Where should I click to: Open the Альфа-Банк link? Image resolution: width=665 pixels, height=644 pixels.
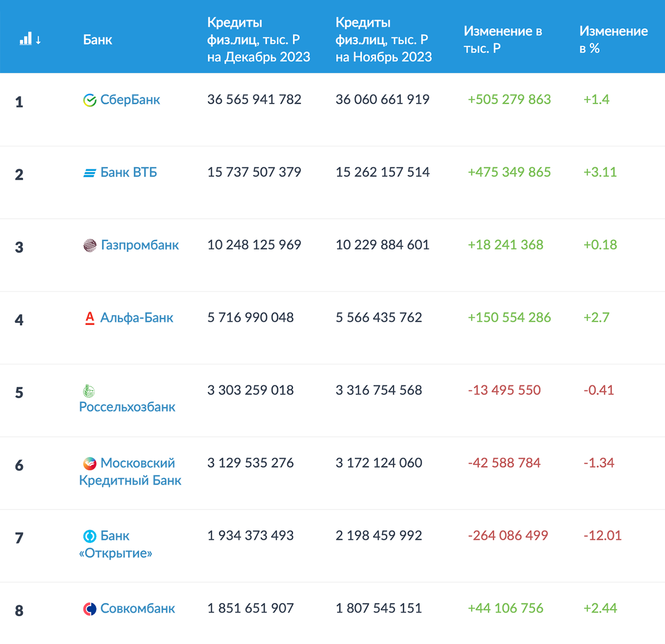[x=137, y=318]
